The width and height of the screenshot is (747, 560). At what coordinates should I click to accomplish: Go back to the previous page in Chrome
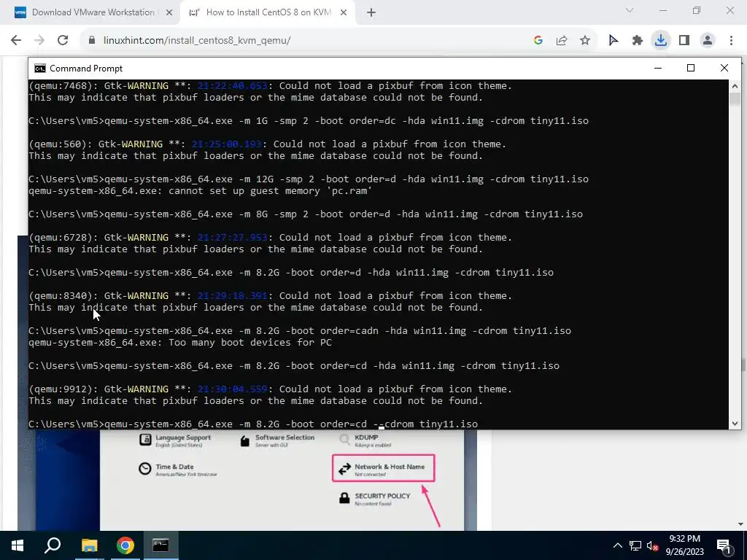[x=16, y=41]
